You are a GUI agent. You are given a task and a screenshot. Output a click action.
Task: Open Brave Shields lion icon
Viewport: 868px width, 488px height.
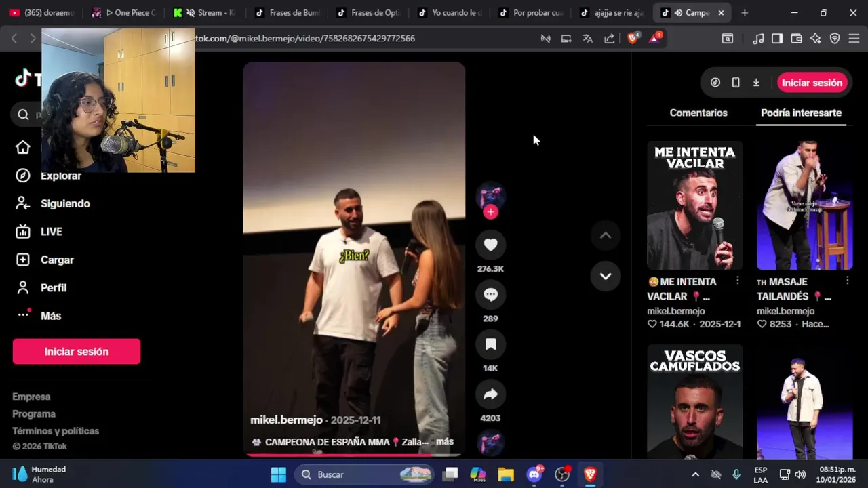pyautogui.click(x=633, y=38)
